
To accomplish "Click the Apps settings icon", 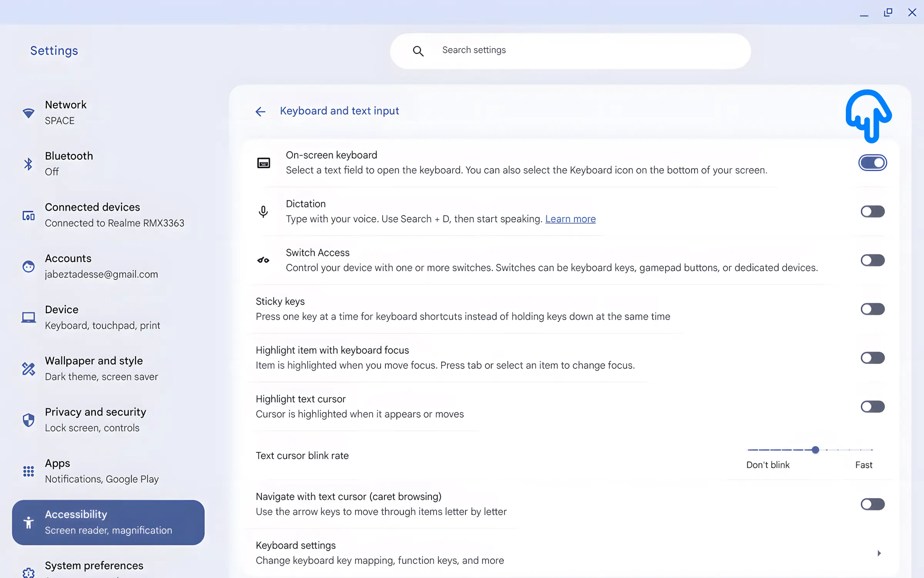I will (x=28, y=472).
